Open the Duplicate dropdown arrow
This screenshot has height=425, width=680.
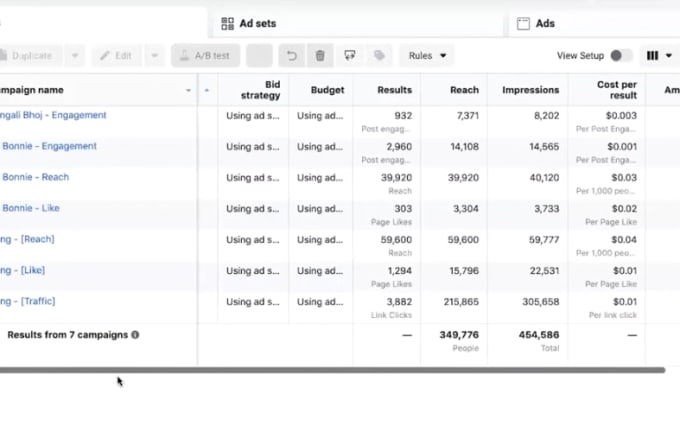(x=75, y=56)
